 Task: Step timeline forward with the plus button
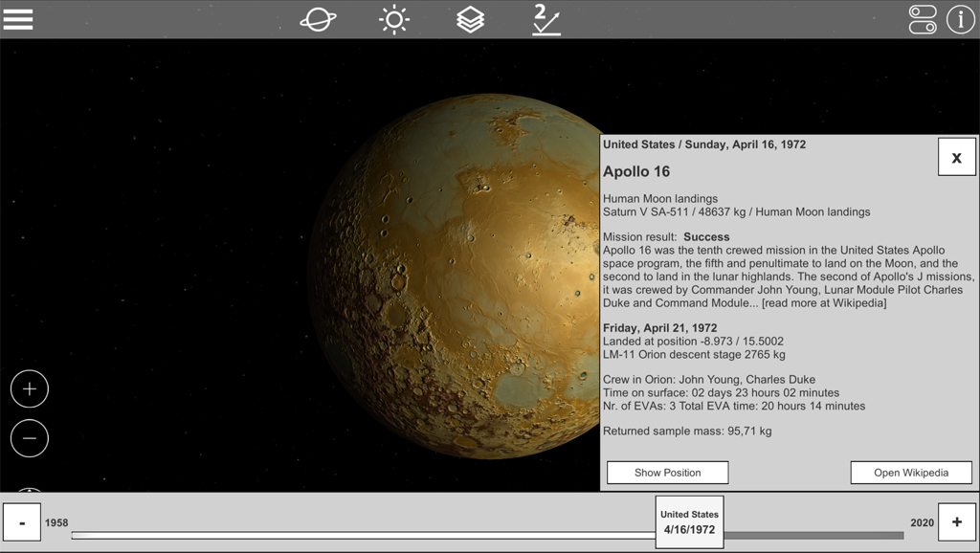[957, 522]
